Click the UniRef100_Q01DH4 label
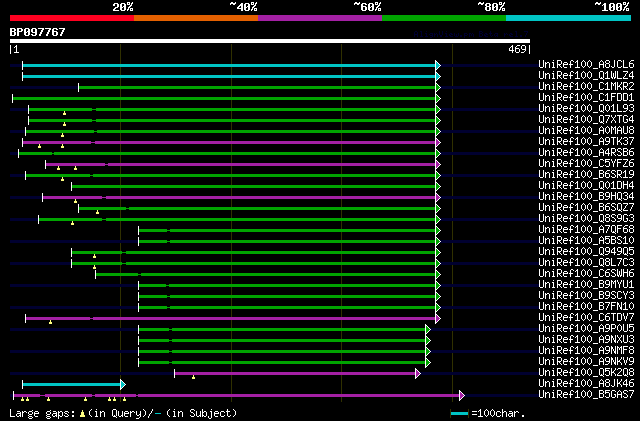640x421 pixels. click(x=586, y=186)
